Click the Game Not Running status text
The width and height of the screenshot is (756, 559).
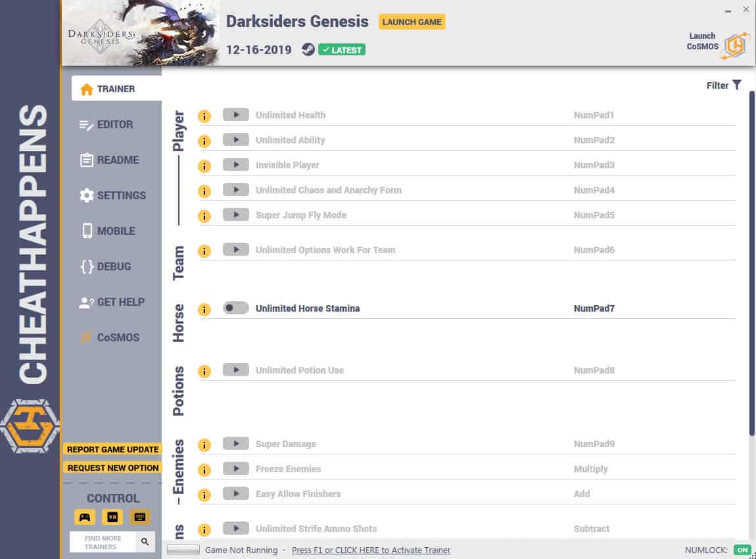click(241, 550)
